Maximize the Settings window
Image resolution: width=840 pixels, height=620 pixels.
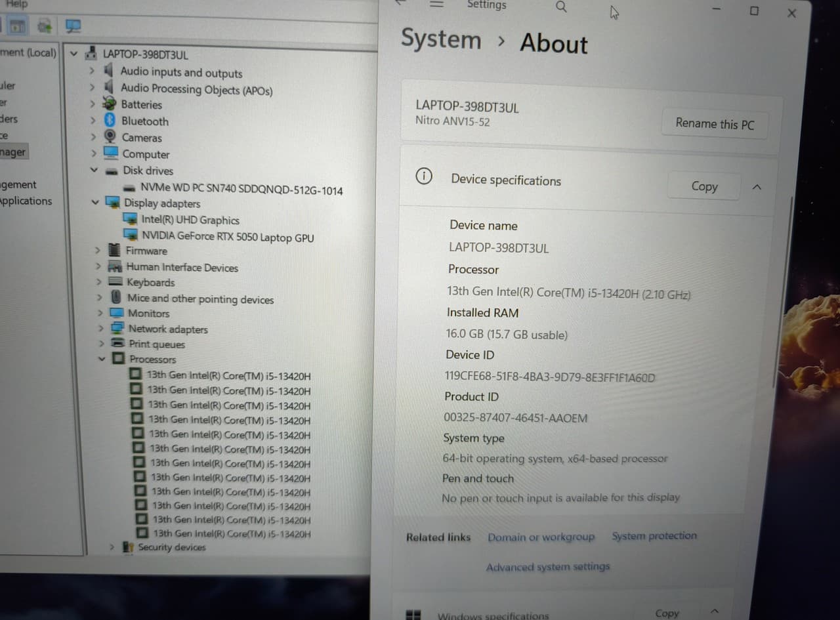point(754,10)
